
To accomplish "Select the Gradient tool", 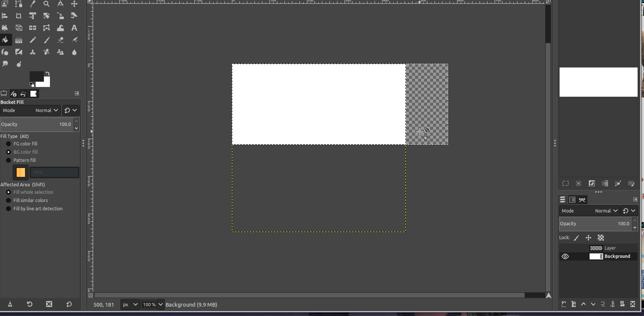I will [18, 40].
